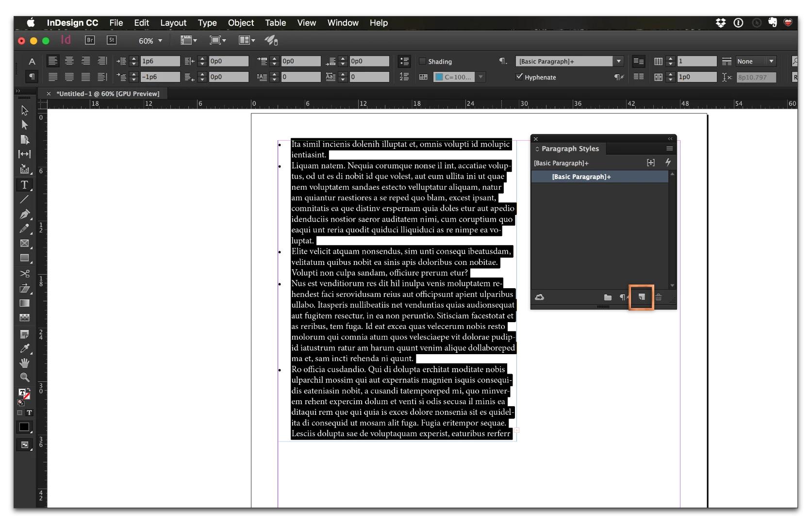Click the left indent 1p6 field

pos(160,61)
